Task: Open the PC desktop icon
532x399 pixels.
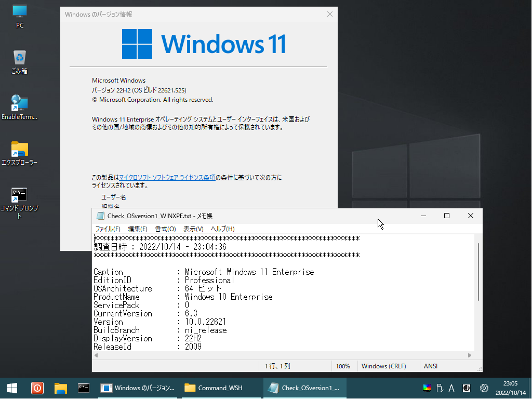Action: click(20, 16)
